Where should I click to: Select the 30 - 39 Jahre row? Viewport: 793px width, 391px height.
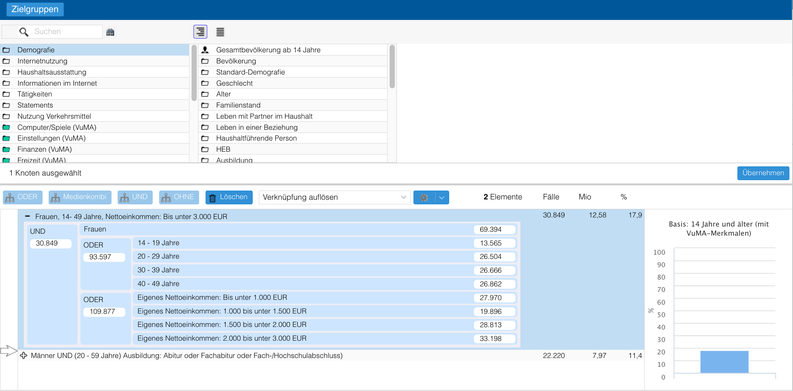tap(325, 270)
